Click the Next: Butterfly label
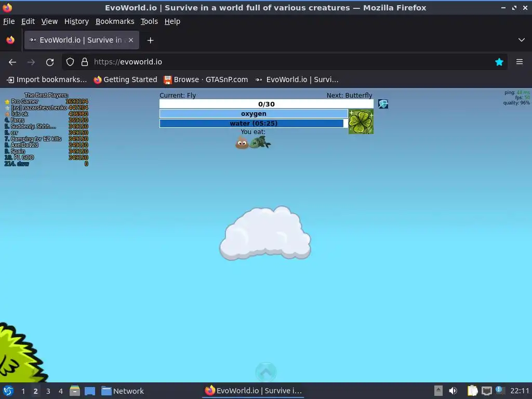Image resolution: width=532 pixels, height=399 pixels. 350,96
